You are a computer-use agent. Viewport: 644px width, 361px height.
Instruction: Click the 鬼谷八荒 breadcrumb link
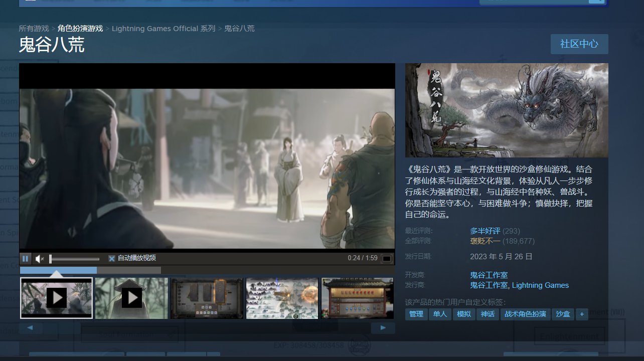tap(239, 29)
